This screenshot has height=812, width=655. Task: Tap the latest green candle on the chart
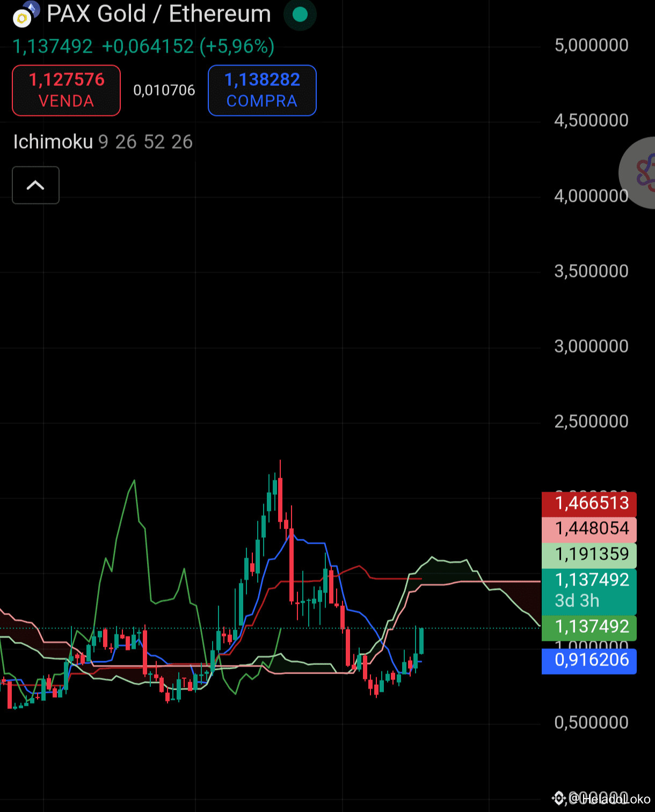pyautogui.click(x=421, y=640)
